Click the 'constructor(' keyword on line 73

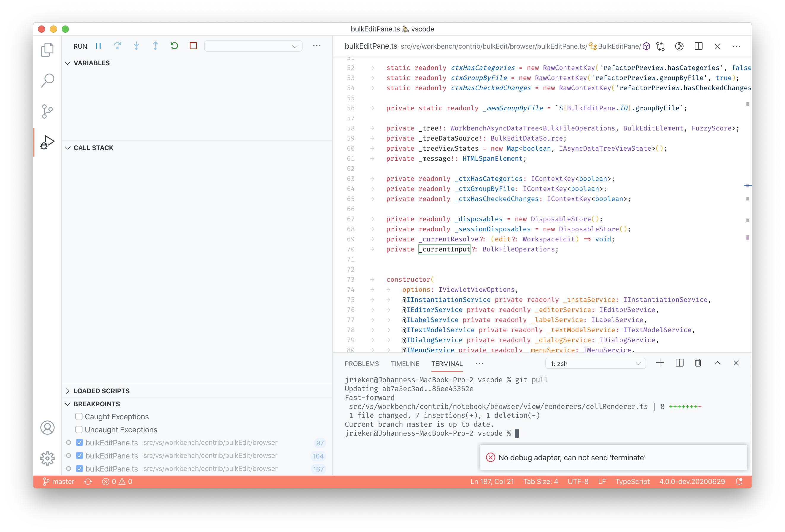(x=410, y=280)
